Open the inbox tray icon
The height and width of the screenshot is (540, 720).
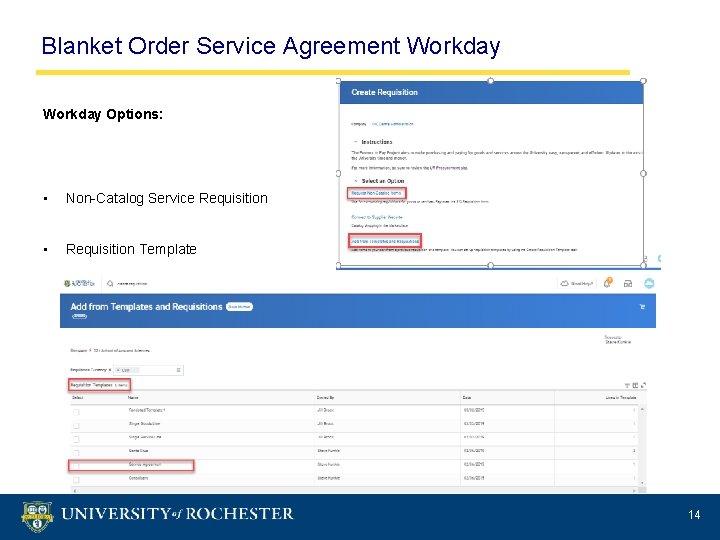tap(628, 284)
